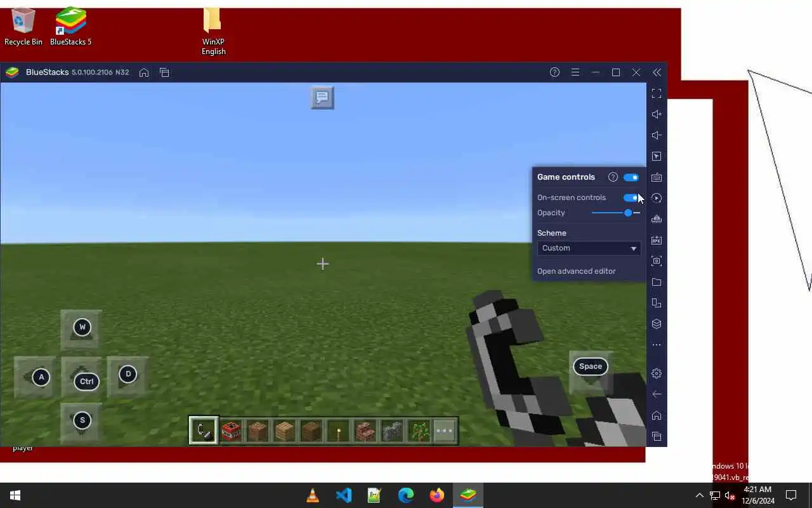Open BlueStacks settings gear icon
The image size is (812, 508).
657,373
